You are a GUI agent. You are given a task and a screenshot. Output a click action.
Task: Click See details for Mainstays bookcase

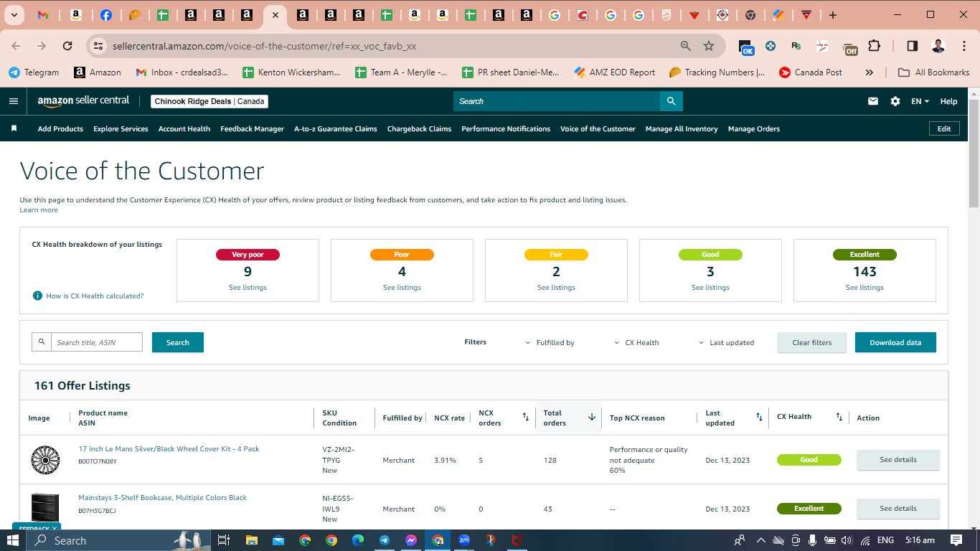[x=898, y=509]
